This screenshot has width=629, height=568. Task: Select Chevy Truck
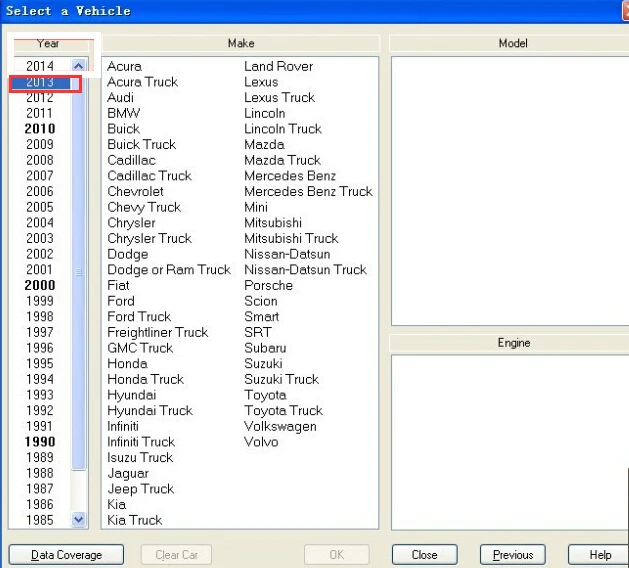click(x=144, y=207)
